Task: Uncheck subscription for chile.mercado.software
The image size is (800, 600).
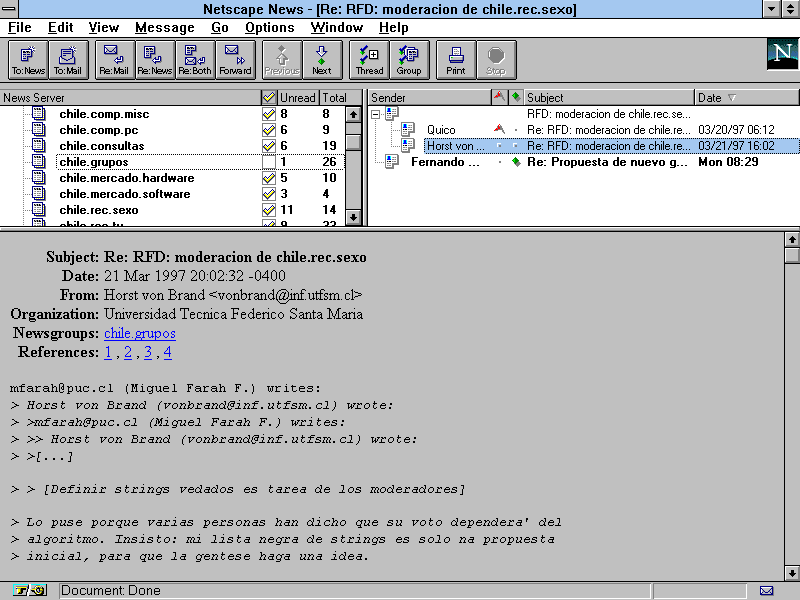Action: click(x=269, y=194)
